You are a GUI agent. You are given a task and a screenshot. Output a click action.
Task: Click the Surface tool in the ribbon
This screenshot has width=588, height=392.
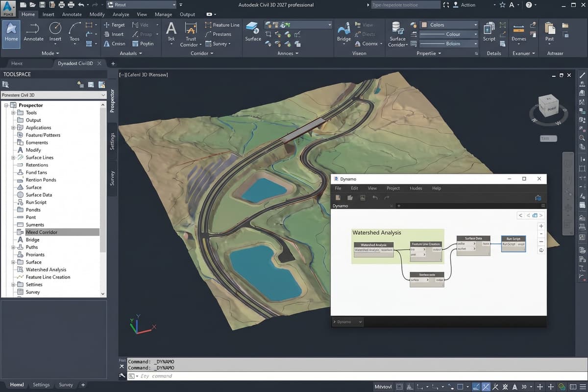coord(253,31)
